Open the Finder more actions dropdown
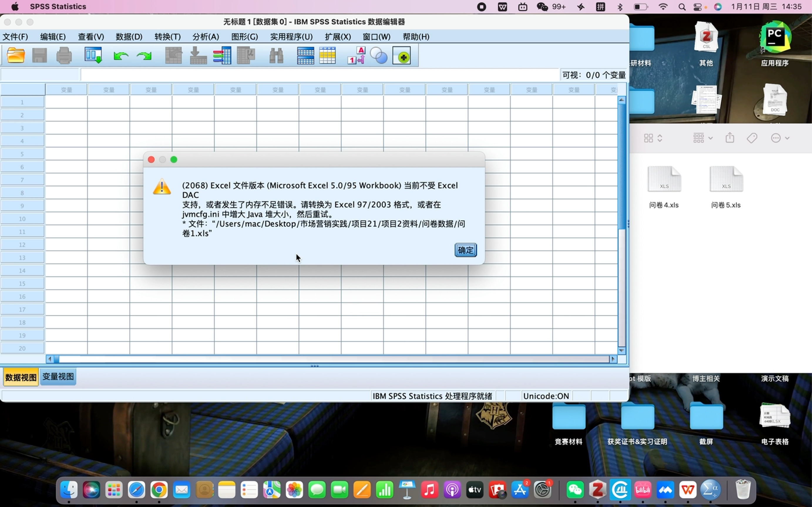The image size is (812, 507). click(x=780, y=138)
